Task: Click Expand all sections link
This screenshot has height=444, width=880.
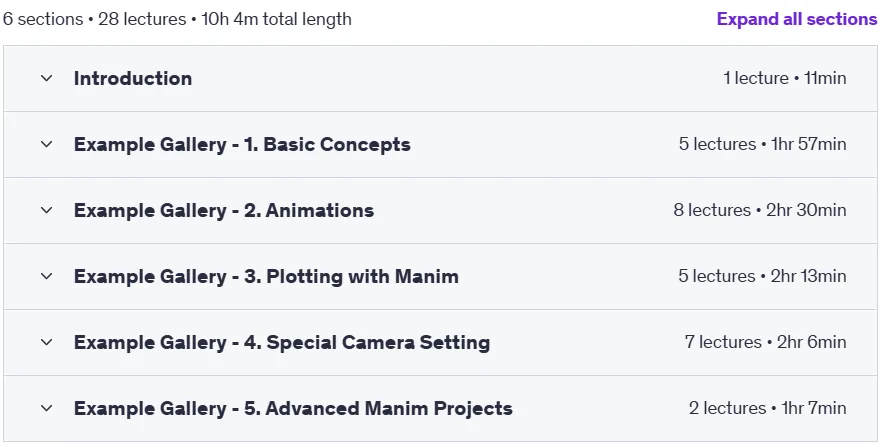Action: point(796,19)
